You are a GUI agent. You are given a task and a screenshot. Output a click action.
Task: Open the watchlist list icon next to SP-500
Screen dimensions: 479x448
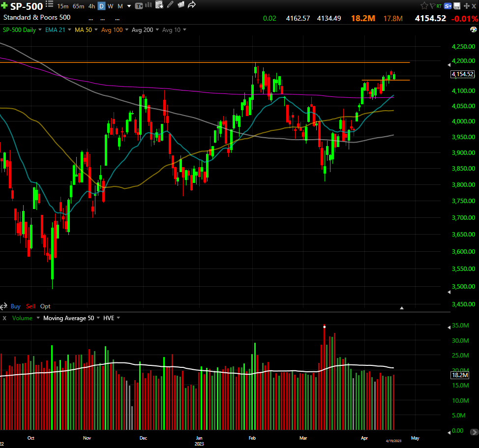(50, 4)
